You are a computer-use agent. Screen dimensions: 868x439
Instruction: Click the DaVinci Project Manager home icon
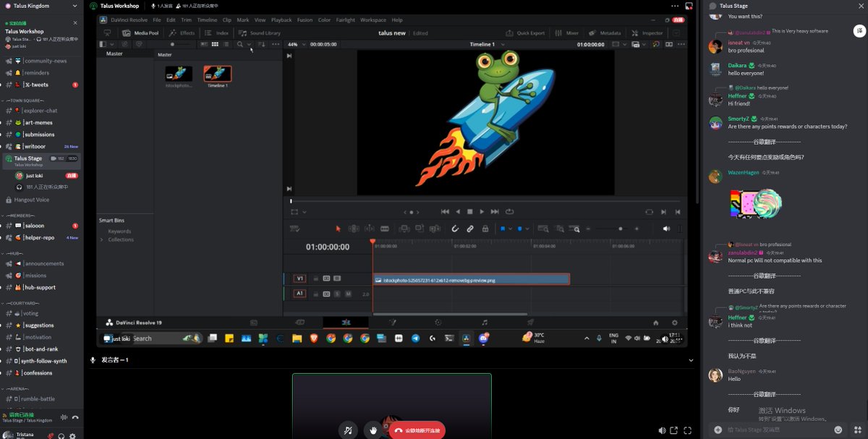point(655,323)
